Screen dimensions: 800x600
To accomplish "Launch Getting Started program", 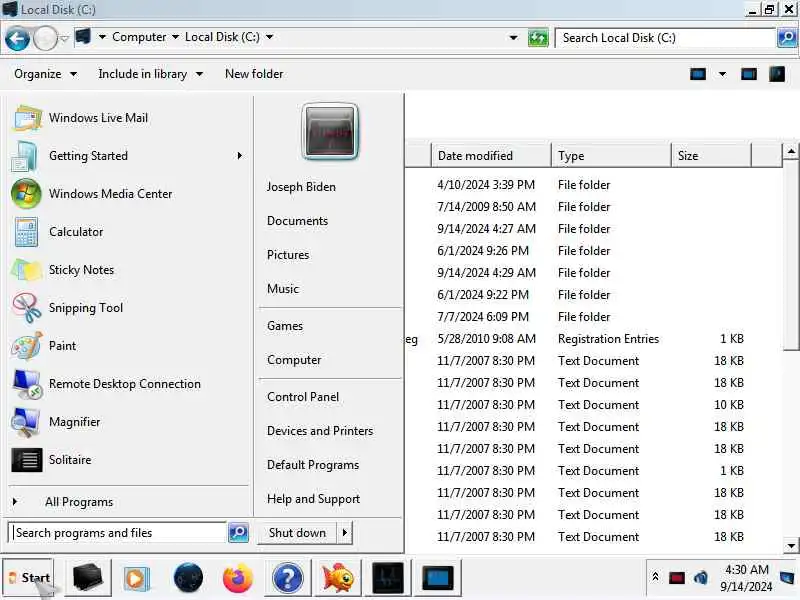I will coord(128,156).
